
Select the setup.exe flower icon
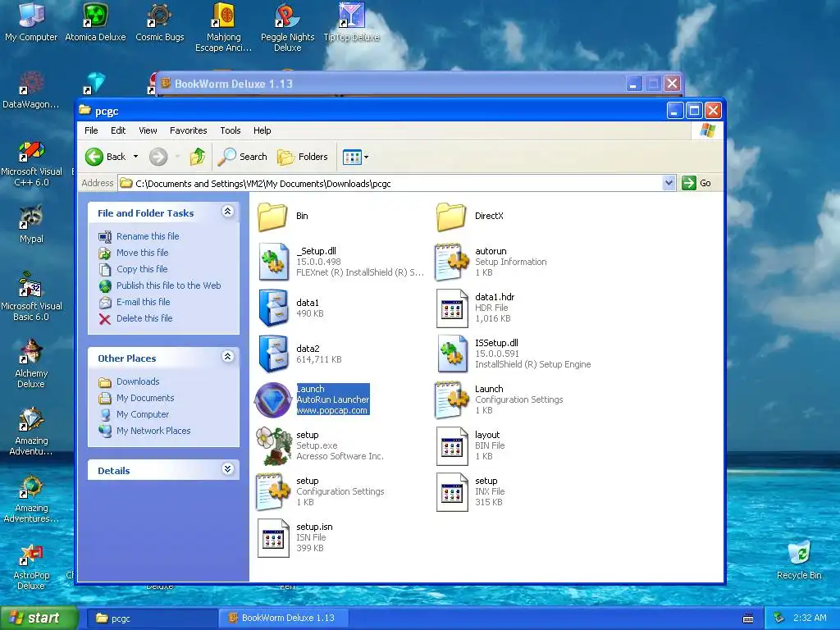pyautogui.click(x=273, y=445)
